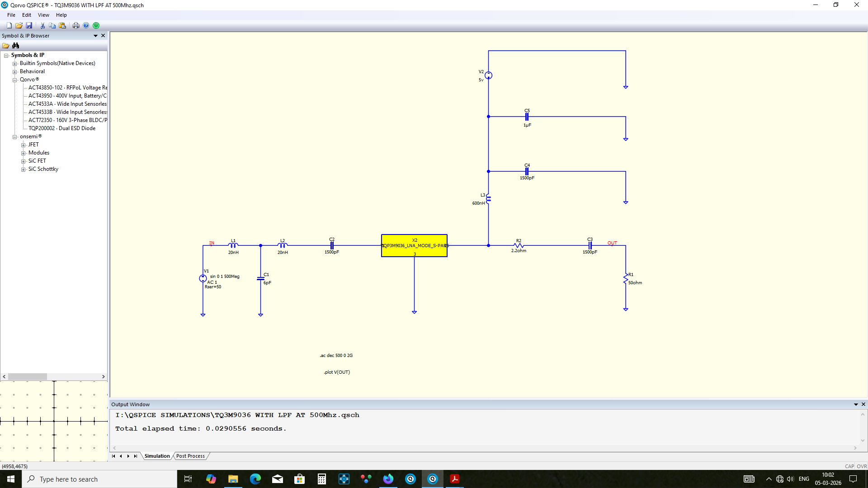Viewport: 868px width, 488px height.
Task: Click the X2 TQP3M9036 yellow component block
Action: pyautogui.click(x=414, y=246)
